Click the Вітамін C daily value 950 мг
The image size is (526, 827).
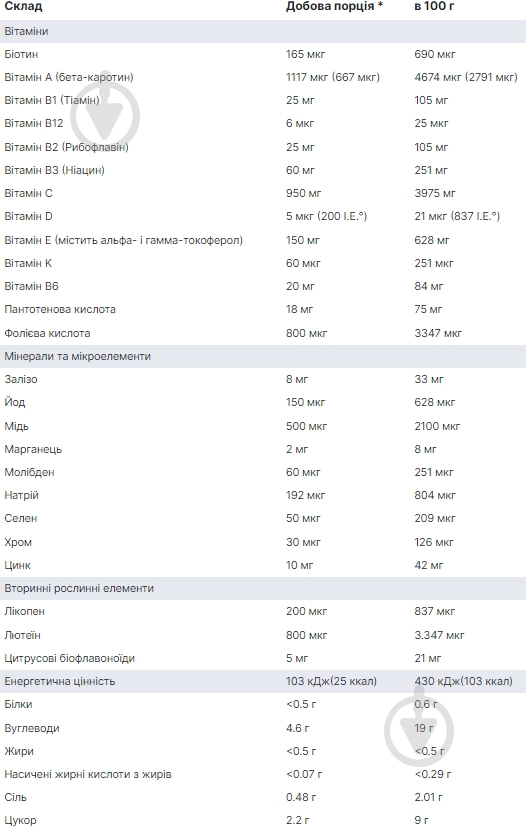303,193
